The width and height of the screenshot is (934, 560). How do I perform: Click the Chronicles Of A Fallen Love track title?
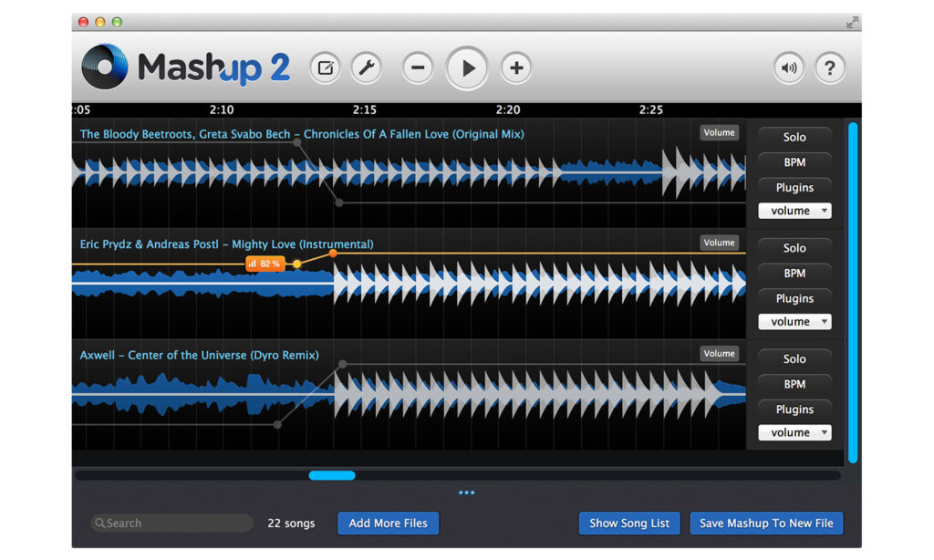pos(302,134)
